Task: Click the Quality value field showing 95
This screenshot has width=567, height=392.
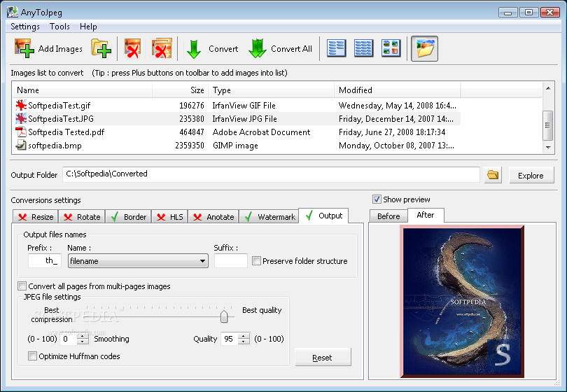Action: (230, 339)
